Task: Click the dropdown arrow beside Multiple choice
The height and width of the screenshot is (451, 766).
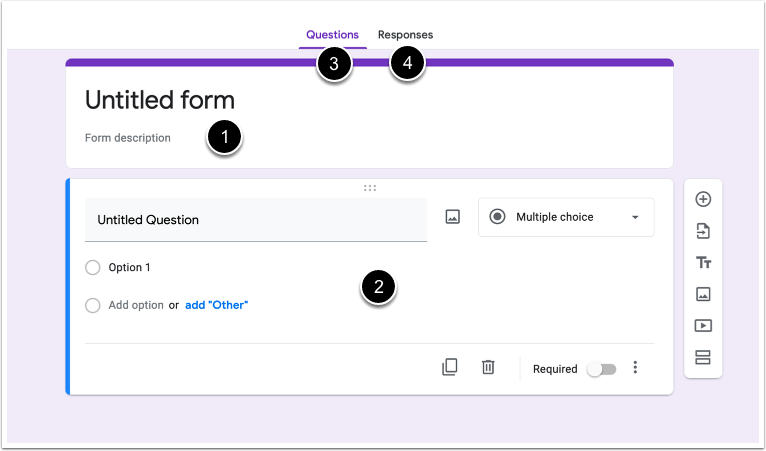Action: click(635, 217)
